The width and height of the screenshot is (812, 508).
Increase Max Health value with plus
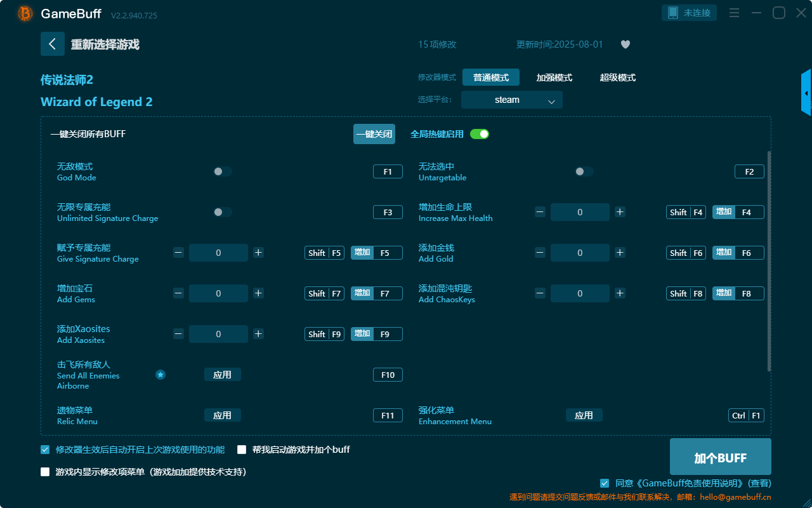coord(620,212)
